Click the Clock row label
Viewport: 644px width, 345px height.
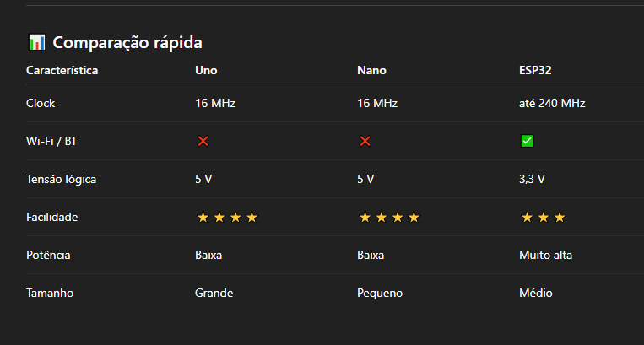(41, 104)
